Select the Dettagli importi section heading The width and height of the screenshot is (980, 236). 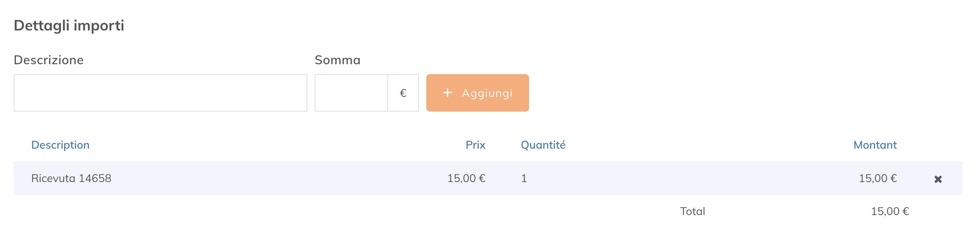69,25
